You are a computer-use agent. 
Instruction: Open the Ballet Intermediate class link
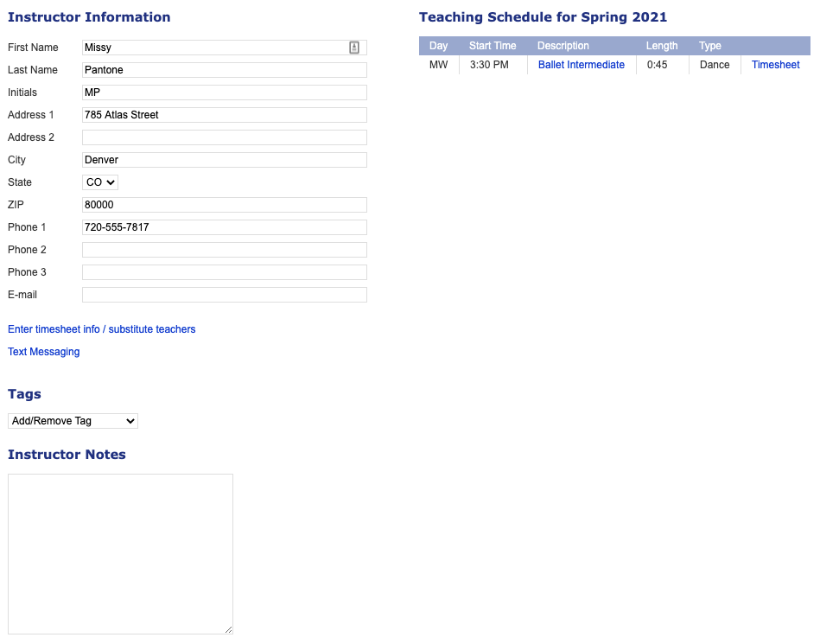pyautogui.click(x=581, y=64)
